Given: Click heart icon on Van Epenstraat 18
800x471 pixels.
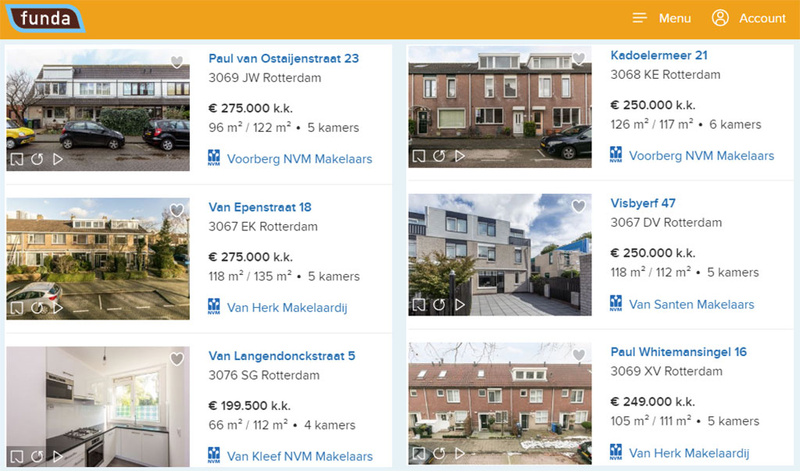Looking at the screenshot, I should [x=177, y=210].
